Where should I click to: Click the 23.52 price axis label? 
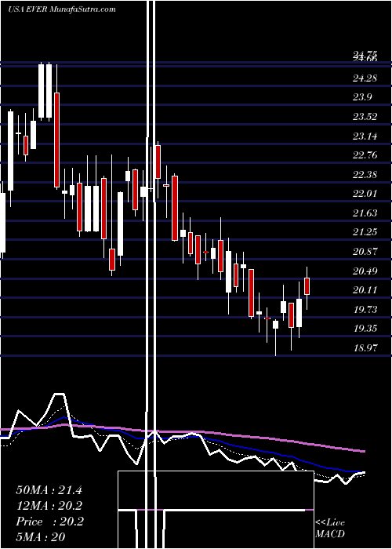[x=365, y=116]
